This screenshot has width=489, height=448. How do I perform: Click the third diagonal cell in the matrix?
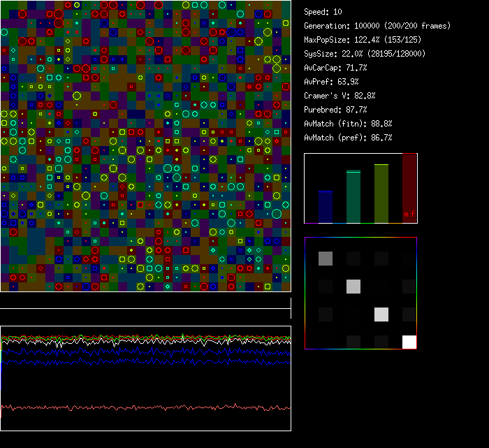coord(381,314)
